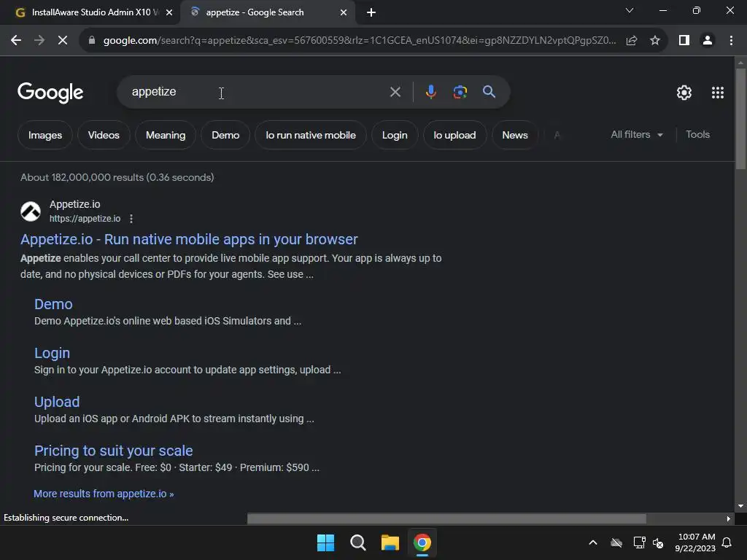Viewport: 747px width, 560px height.
Task: Start a voice search with microphone
Action: pyautogui.click(x=430, y=92)
